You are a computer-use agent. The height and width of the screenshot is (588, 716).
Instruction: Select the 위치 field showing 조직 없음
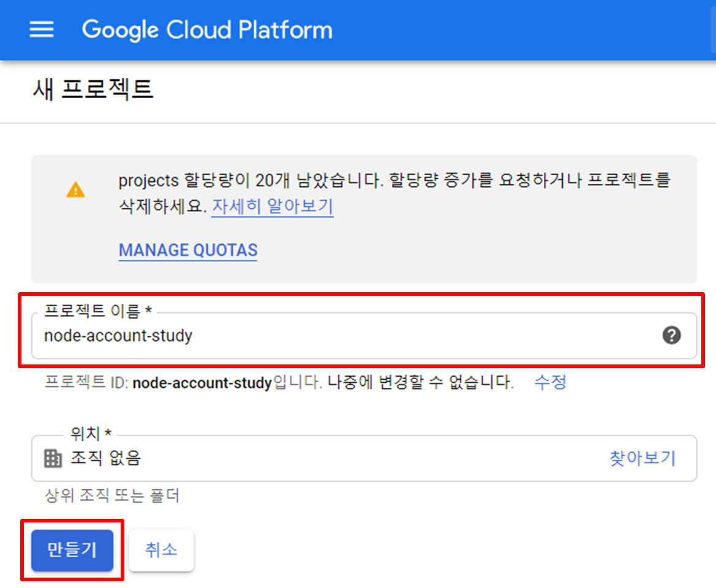pos(364,458)
